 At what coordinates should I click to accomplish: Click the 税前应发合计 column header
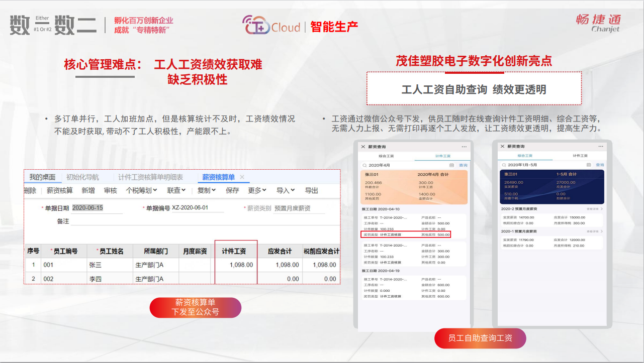coord(322,251)
